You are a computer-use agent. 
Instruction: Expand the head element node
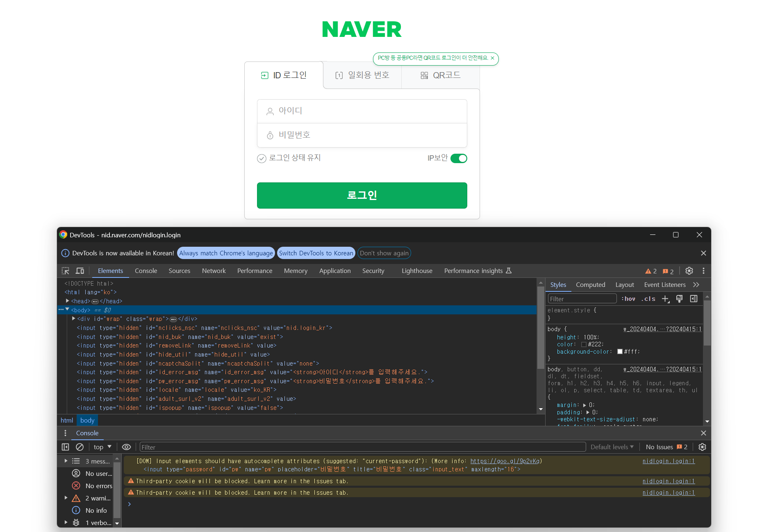click(x=67, y=301)
